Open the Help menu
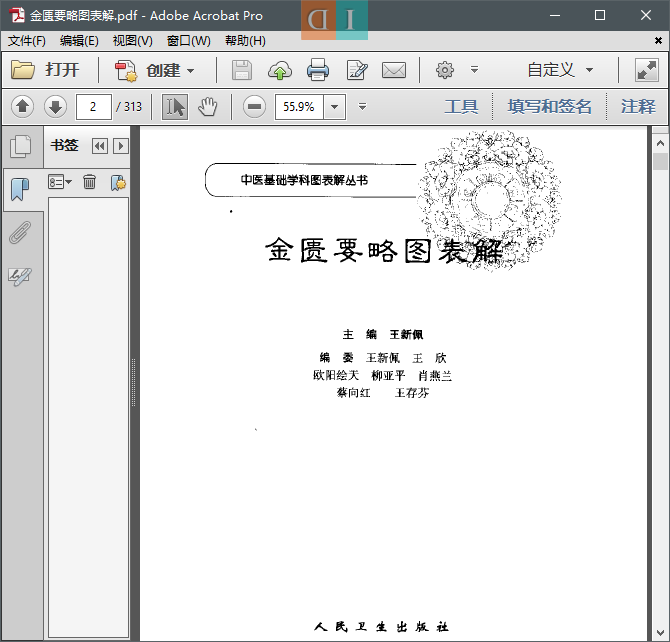 [245, 41]
